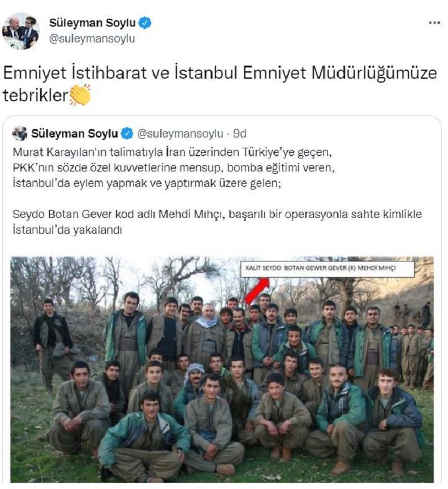448x489 pixels.
Task: Click the name label box on the photo
Action: click(328, 269)
